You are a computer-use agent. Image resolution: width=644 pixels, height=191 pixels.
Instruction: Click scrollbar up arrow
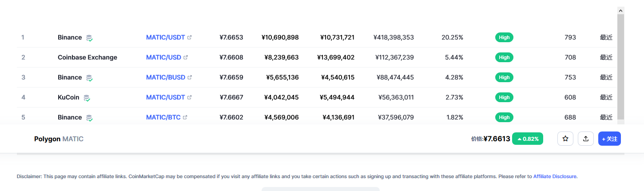(x=620, y=10)
